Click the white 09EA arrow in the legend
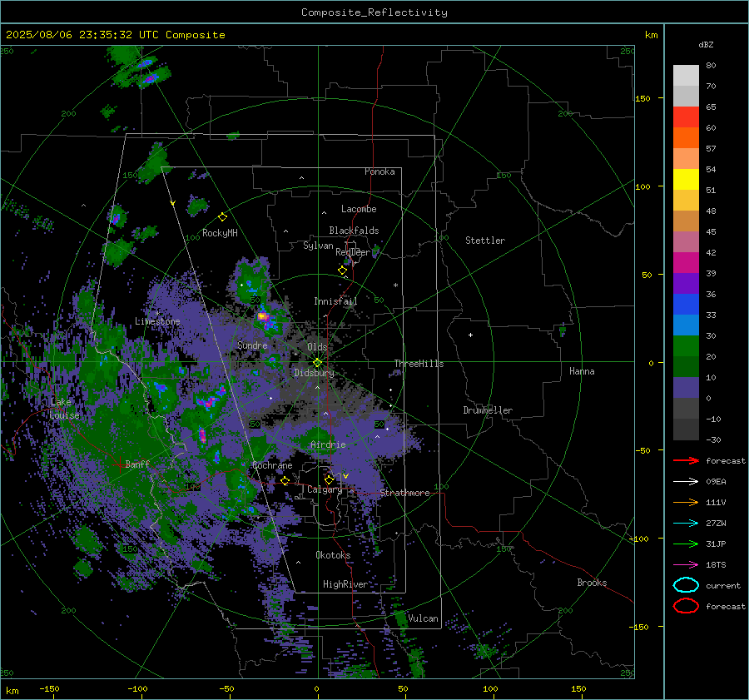749x700 pixels. click(686, 482)
